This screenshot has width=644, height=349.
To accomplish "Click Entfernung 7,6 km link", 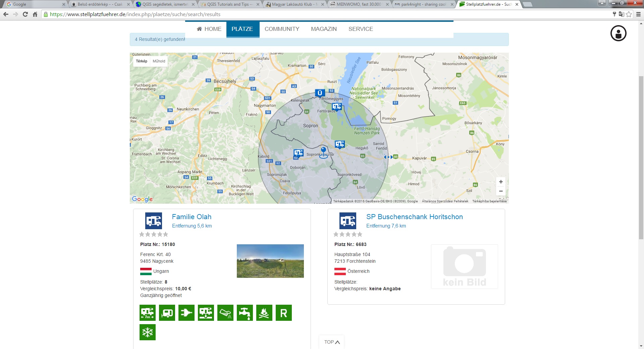I will pos(386,226).
